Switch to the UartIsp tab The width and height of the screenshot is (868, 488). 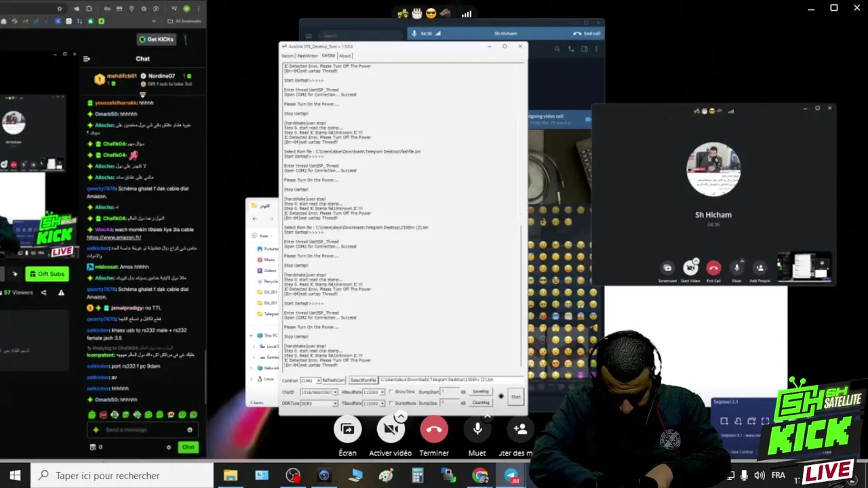pyautogui.click(x=328, y=56)
